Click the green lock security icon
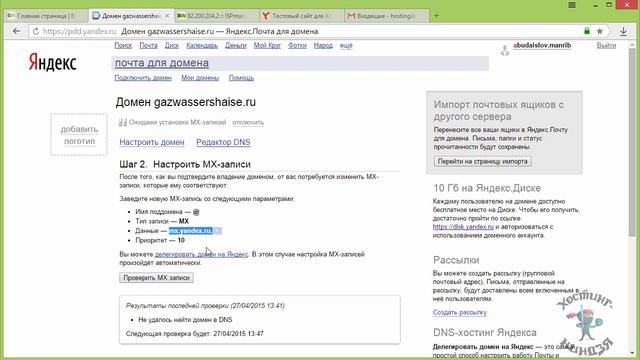 (587, 31)
